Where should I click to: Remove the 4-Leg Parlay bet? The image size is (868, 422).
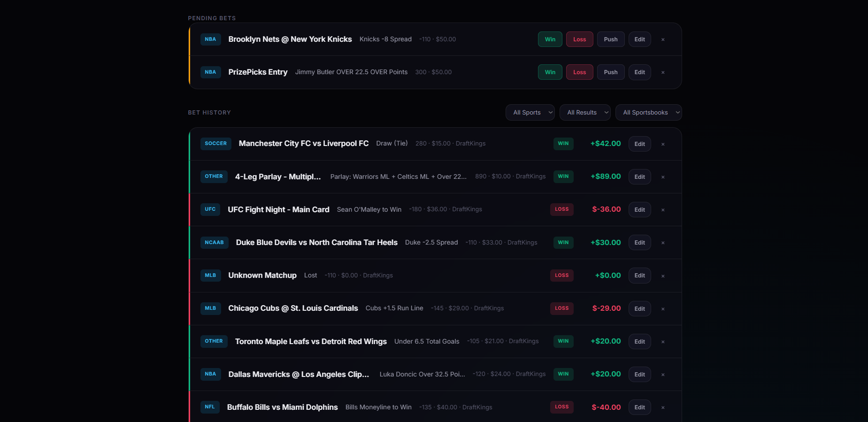(663, 177)
